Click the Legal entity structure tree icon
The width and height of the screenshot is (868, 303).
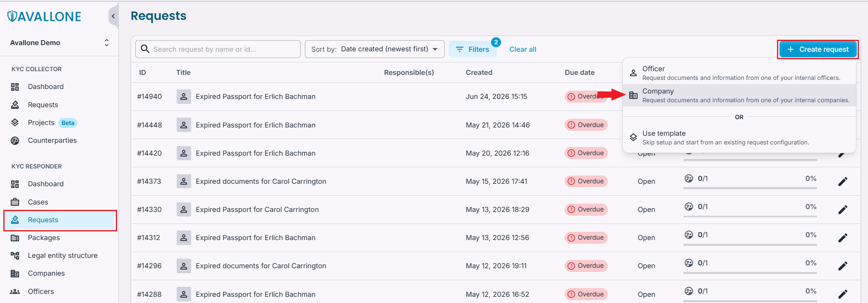pos(15,255)
